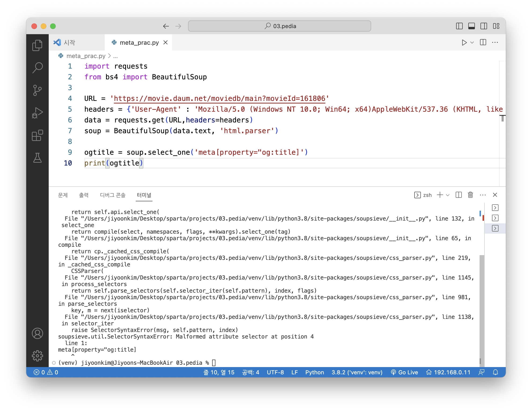
Task: Select the second terminal in the list
Action: pos(495,218)
